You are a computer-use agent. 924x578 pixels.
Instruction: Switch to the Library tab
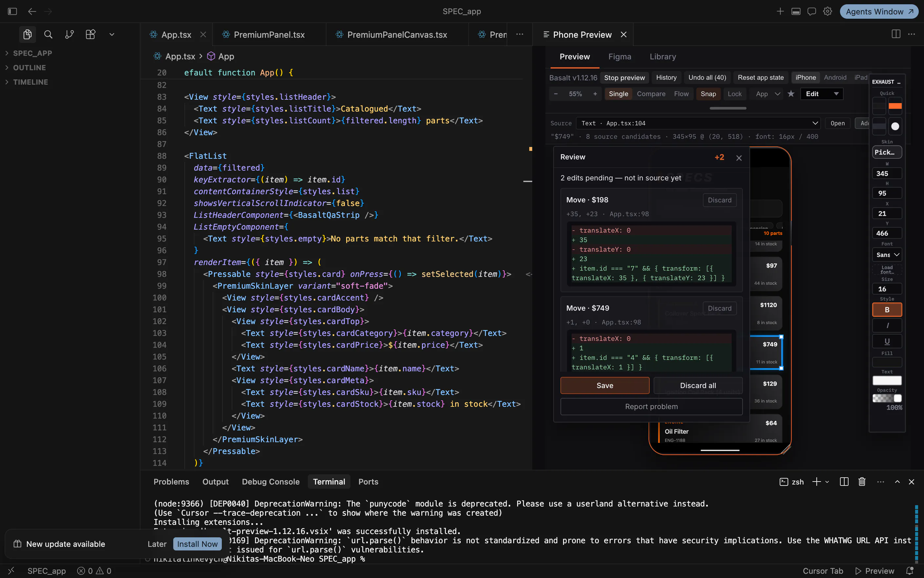click(x=662, y=56)
